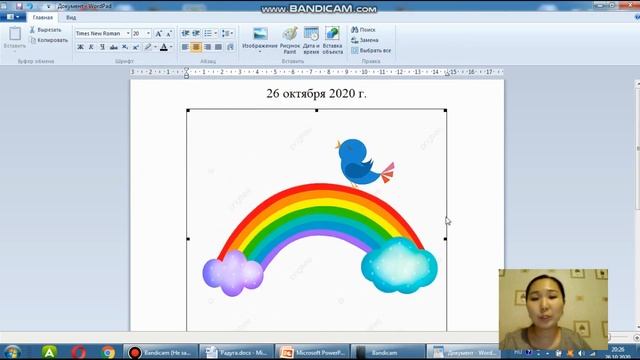
Task: Open font color dropdown arrow
Action: [171, 47]
